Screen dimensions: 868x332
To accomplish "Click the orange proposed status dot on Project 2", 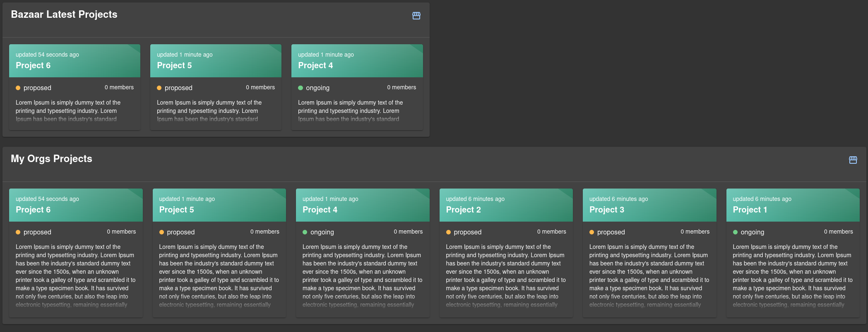I will [448, 232].
